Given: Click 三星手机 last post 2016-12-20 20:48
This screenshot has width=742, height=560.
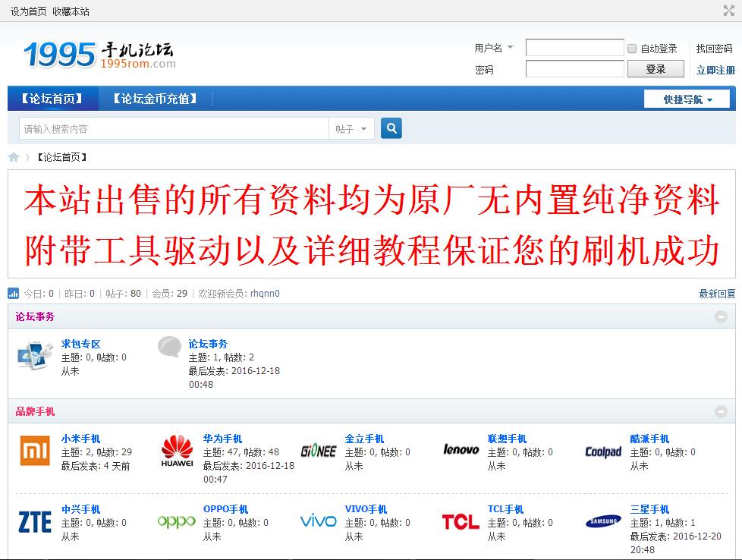Looking at the screenshot, I should pyautogui.click(x=675, y=543).
